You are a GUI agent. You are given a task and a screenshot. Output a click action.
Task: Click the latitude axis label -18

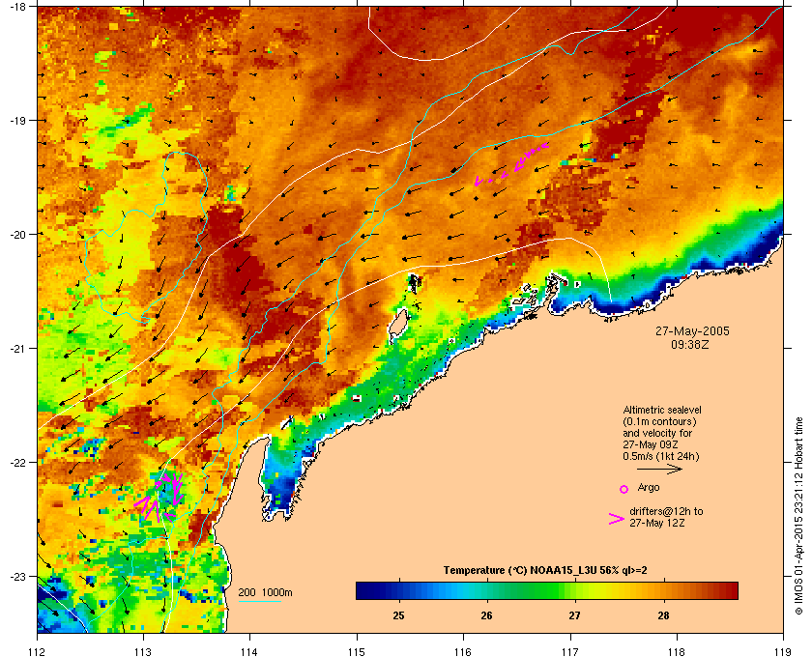coord(18,7)
